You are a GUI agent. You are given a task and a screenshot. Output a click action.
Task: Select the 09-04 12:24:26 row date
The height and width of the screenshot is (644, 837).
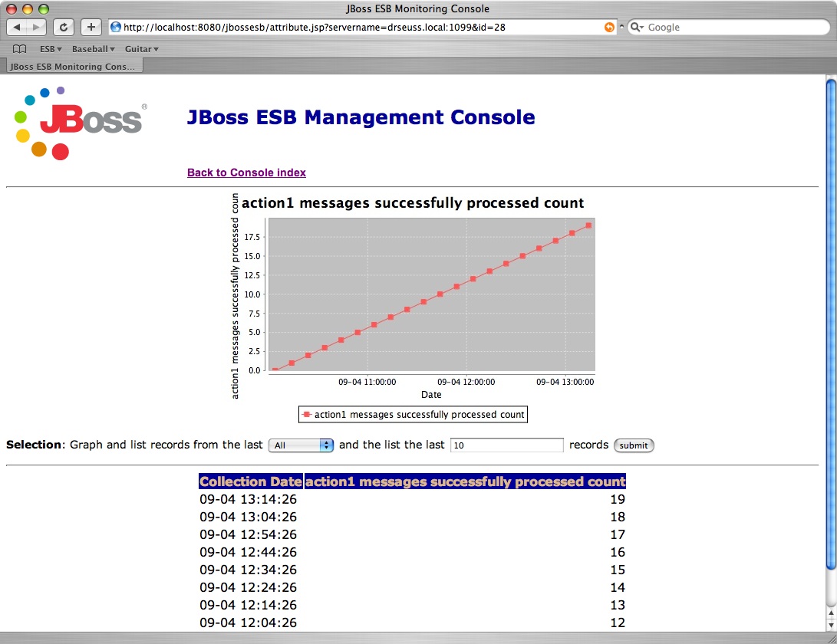tap(249, 587)
